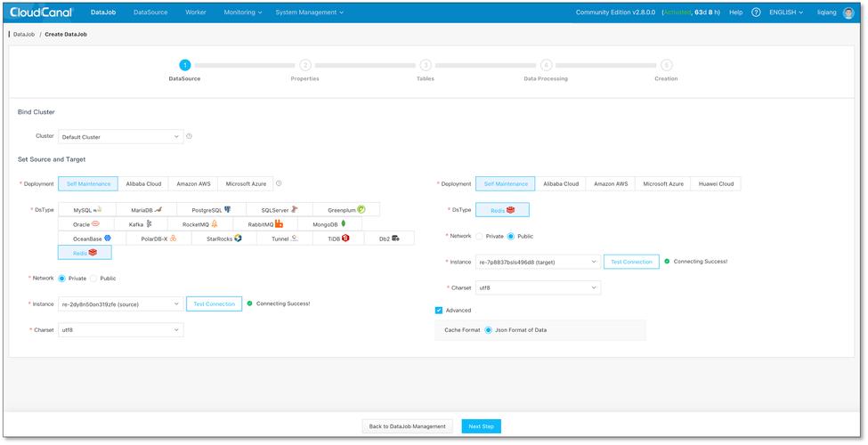Select Oracle source type

pos(86,224)
